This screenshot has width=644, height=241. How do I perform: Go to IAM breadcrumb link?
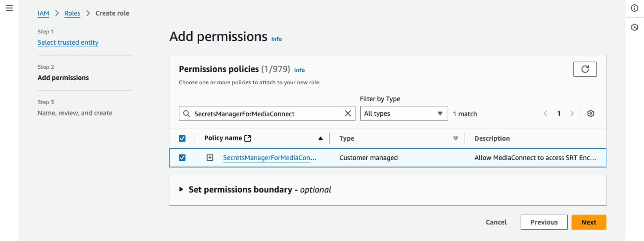[43, 13]
